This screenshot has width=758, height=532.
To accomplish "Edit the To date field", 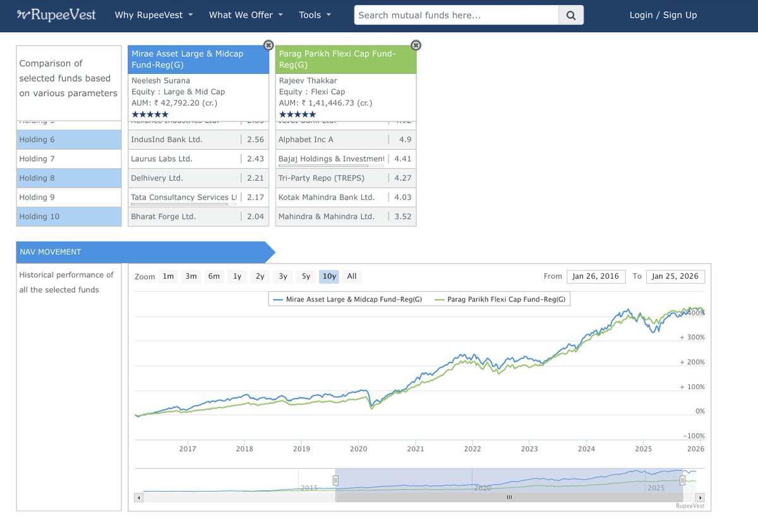I will [675, 276].
